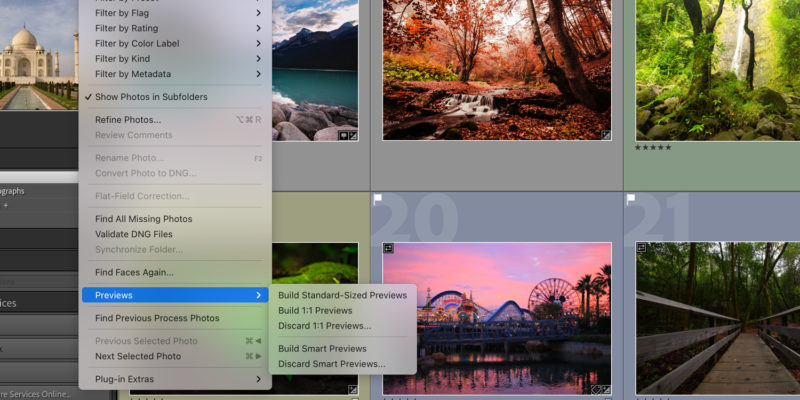
Task: Toggle Show Photos in Subfolders
Action: coord(175,97)
